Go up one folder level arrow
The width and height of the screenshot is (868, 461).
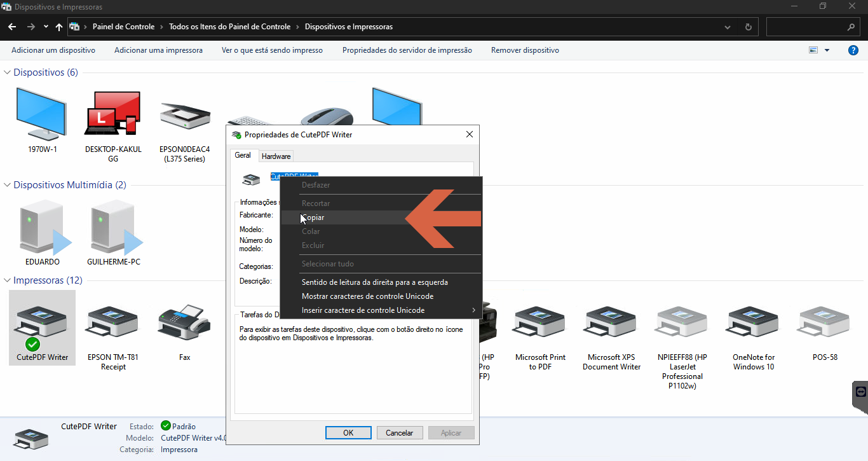[59, 27]
